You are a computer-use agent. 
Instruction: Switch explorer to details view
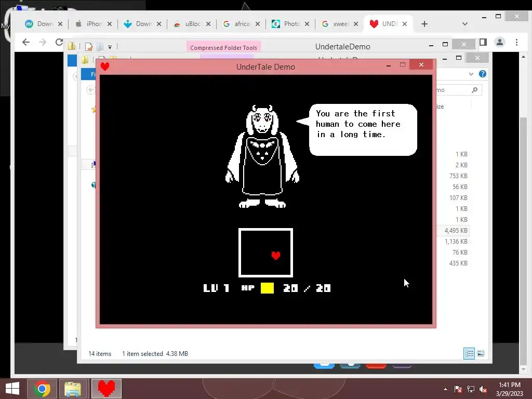(x=469, y=353)
